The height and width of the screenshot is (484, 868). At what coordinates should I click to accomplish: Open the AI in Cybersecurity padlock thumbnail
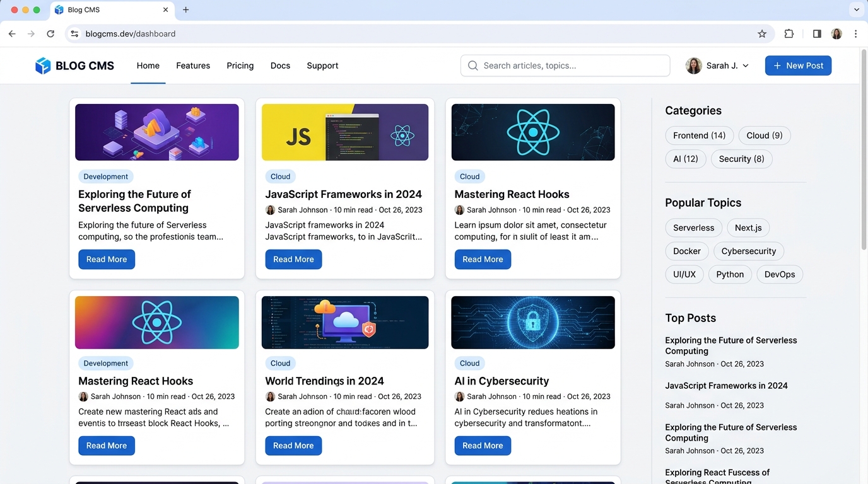tap(533, 322)
